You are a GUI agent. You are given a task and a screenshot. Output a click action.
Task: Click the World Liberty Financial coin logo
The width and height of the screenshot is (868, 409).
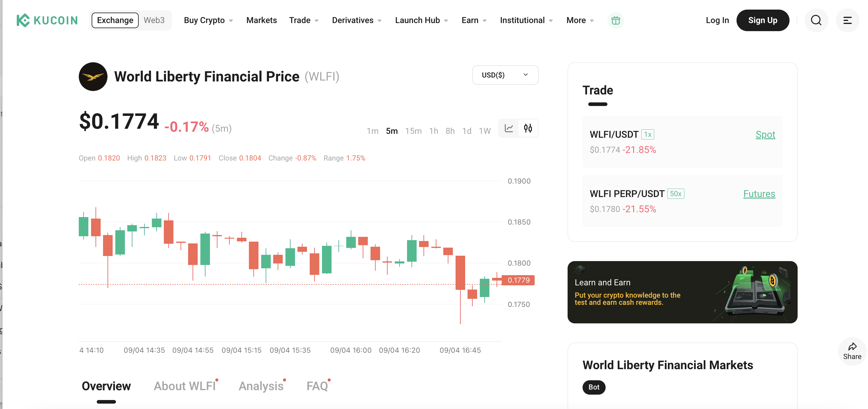click(93, 76)
